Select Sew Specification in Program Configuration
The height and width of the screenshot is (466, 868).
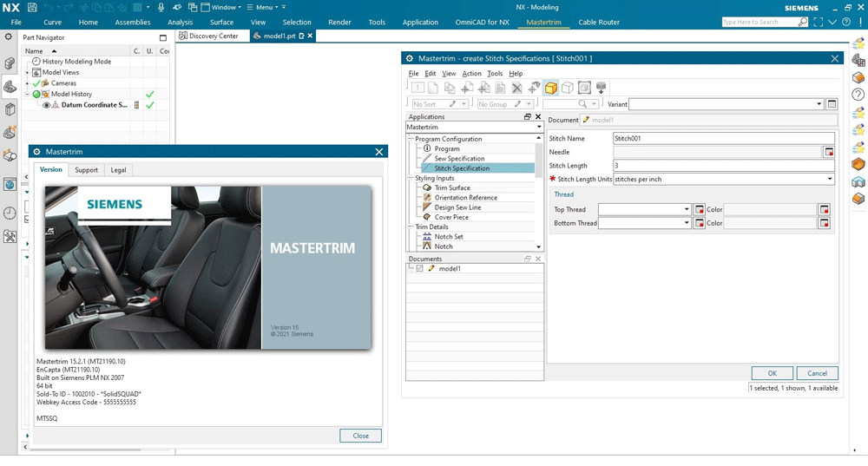click(x=459, y=159)
